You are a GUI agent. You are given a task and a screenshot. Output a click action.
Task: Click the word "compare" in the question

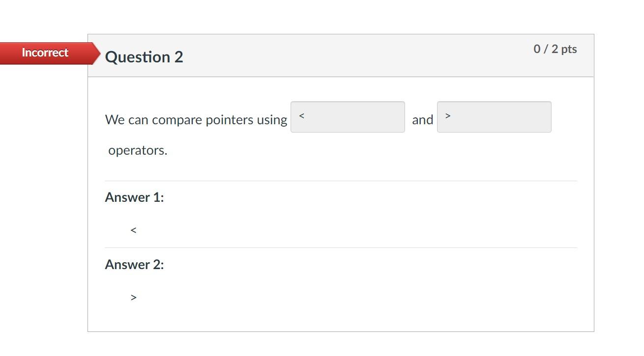[177, 120]
